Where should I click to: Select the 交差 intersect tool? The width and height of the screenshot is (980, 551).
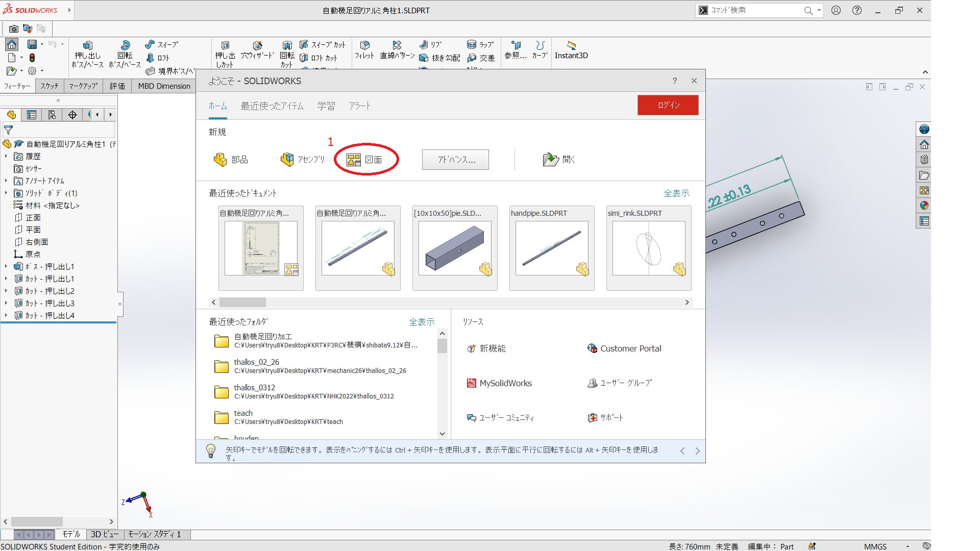(x=481, y=58)
